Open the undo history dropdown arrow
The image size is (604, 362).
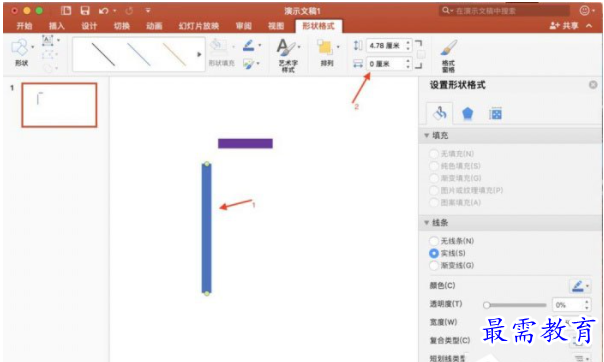pyautogui.click(x=115, y=11)
